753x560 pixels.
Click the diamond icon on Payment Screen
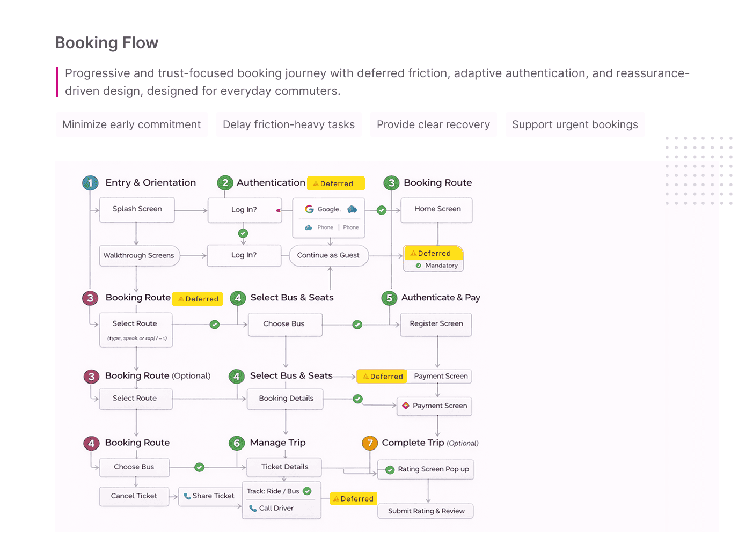(x=406, y=406)
